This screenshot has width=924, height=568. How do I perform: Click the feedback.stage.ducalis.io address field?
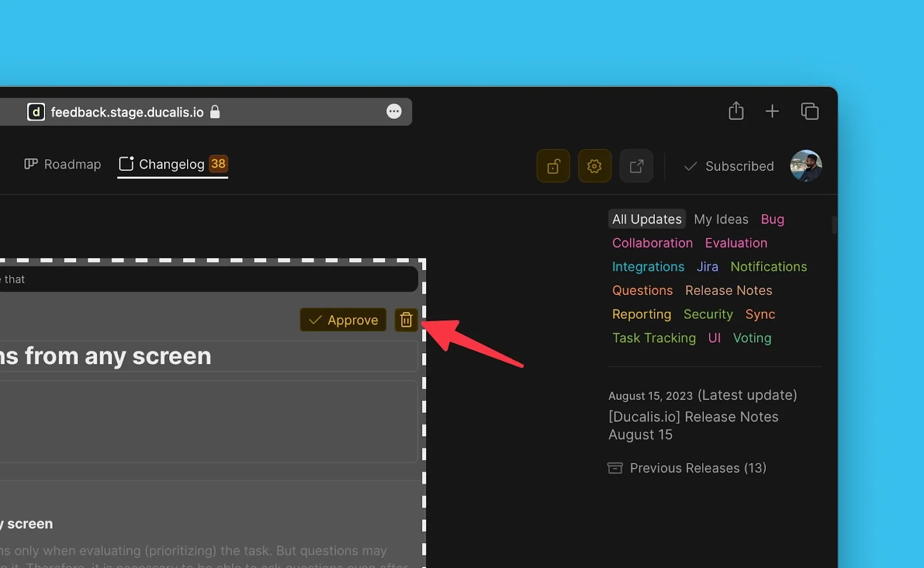click(127, 112)
